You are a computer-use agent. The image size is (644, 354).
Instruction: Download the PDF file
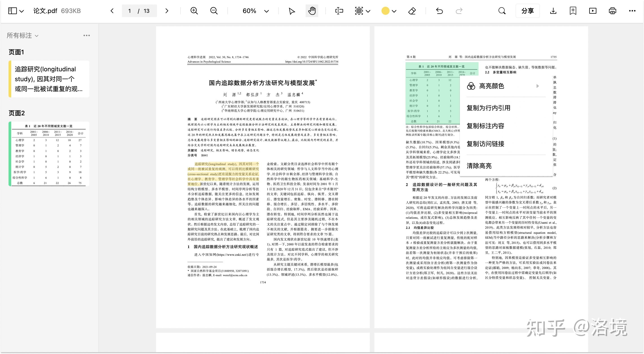tap(553, 11)
